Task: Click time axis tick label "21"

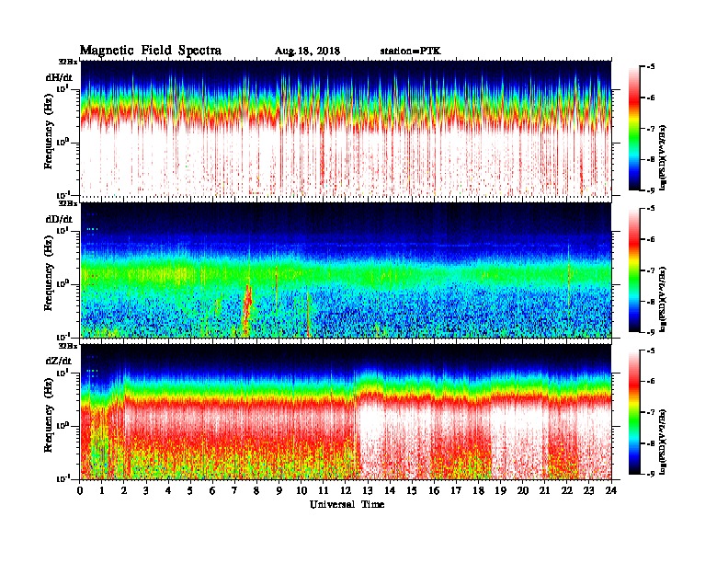Action: point(544,491)
